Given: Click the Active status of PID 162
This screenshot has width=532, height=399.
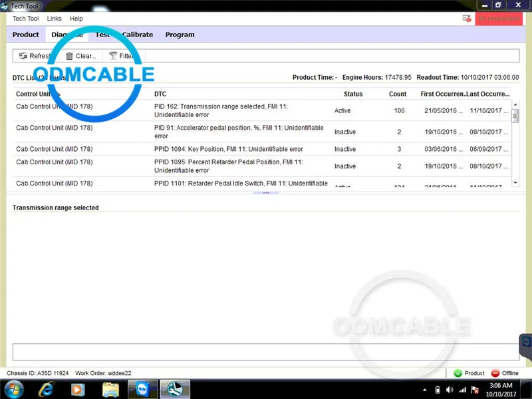Looking at the screenshot, I should (342, 110).
